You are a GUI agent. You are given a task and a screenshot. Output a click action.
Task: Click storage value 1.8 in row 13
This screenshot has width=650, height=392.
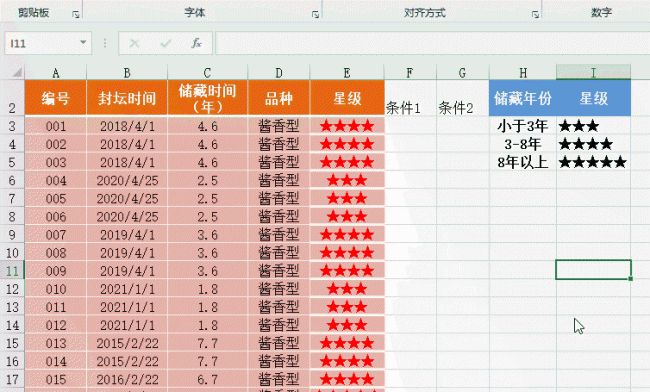pos(207,307)
